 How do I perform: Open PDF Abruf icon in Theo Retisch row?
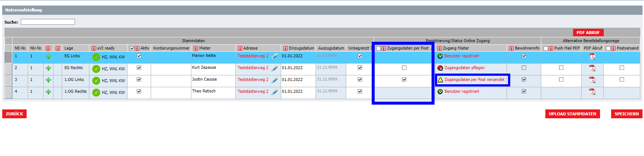point(592,92)
